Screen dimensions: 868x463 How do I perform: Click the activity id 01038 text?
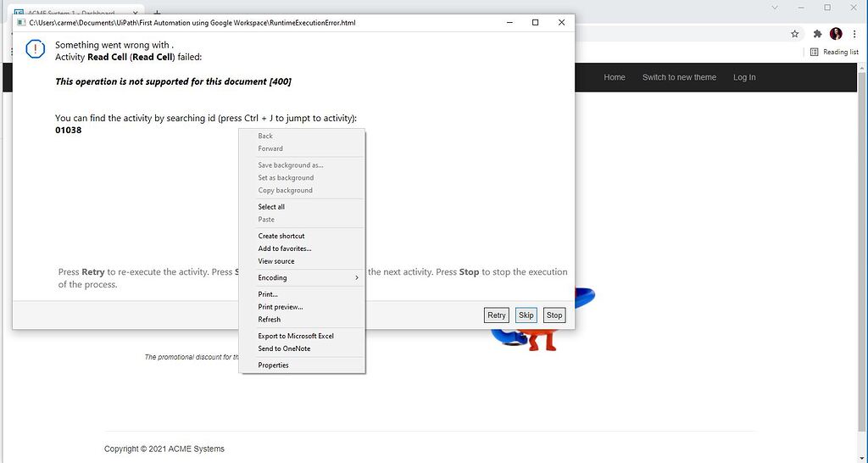tap(68, 130)
